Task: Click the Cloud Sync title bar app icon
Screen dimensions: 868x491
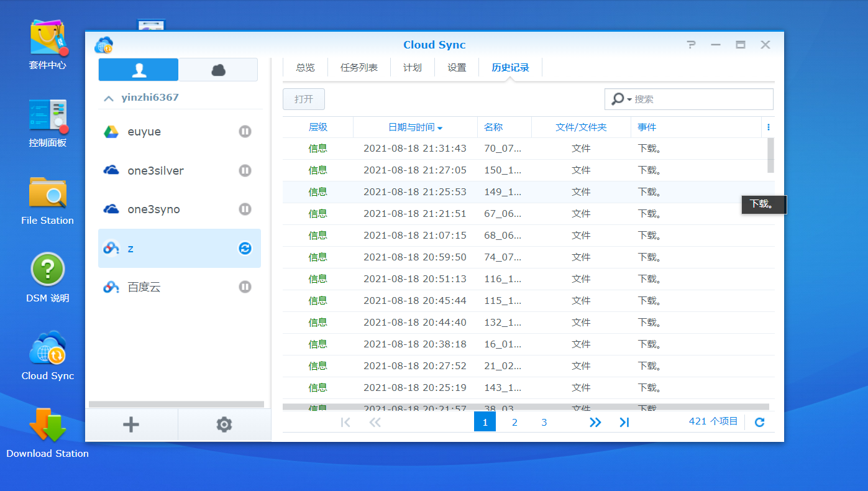Action: 103,45
